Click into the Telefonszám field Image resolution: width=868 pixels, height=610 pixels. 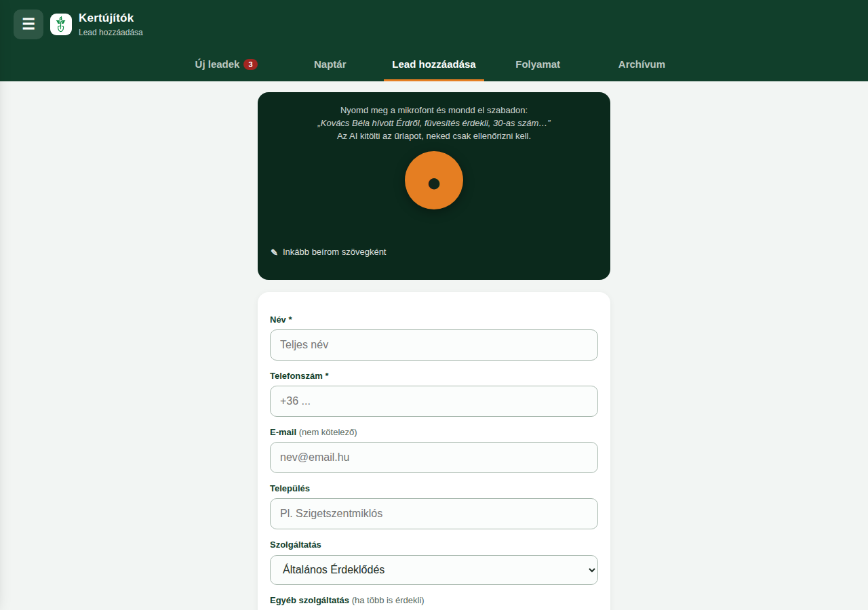pyautogui.click(x=434, y=401)
